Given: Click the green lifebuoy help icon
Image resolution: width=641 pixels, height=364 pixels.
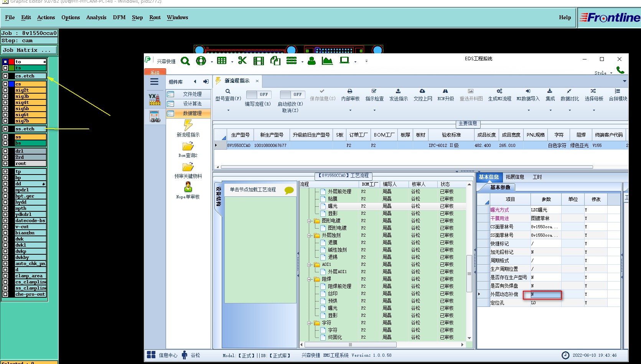Looking at the screenshot, I should point(201,61).
